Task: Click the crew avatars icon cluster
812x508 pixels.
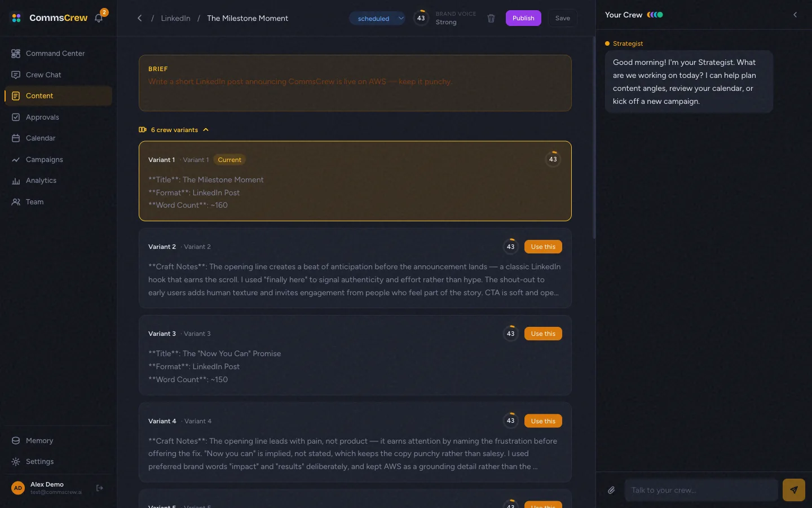Action: tap(655, 15)
